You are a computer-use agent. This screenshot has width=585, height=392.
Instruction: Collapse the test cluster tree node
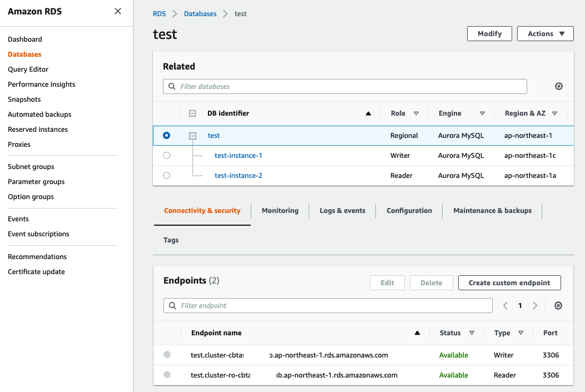192,136
